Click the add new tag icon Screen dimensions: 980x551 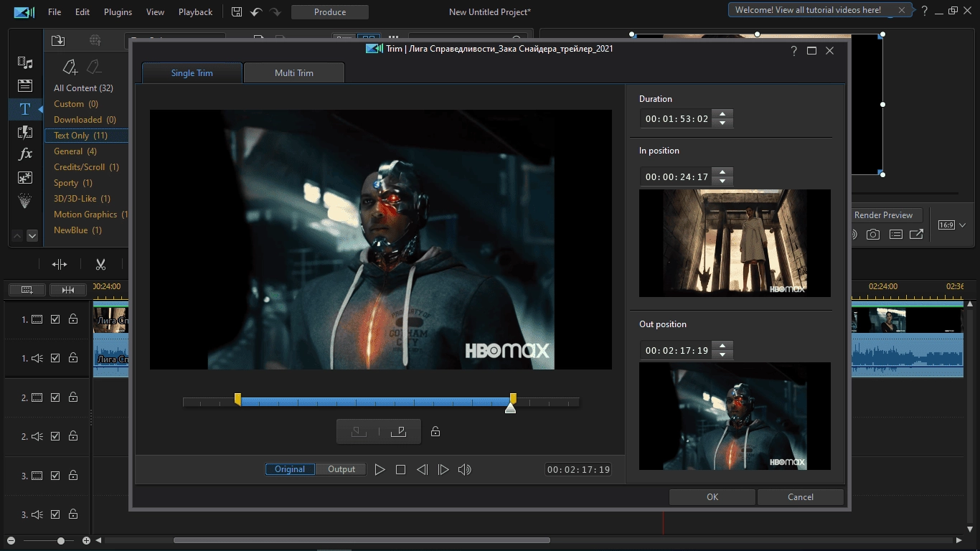[x=70, y=67]
